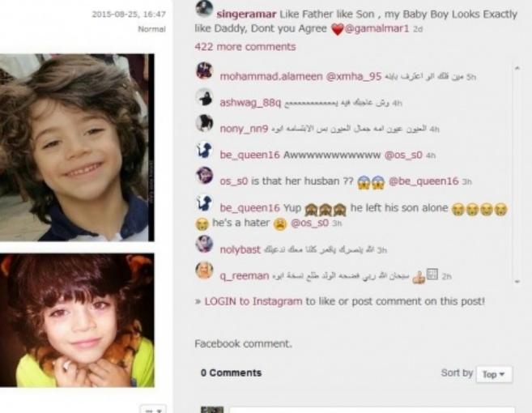The width and height of the screenshot is (532, 413).
Task: Open the @xmha_95 mention
Action: (354, 76)
